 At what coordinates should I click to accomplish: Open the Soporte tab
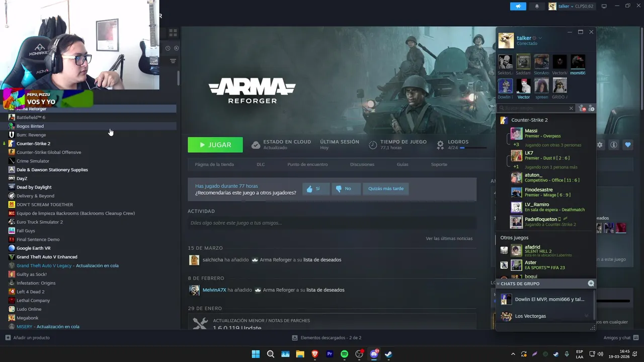coord(439,164)
